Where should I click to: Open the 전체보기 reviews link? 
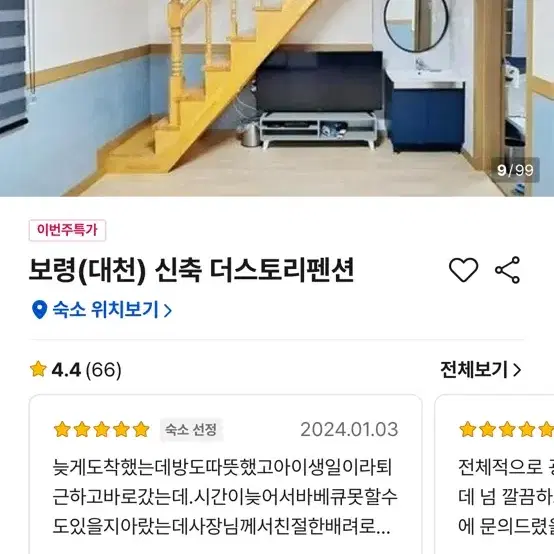[x=481, y=370]
